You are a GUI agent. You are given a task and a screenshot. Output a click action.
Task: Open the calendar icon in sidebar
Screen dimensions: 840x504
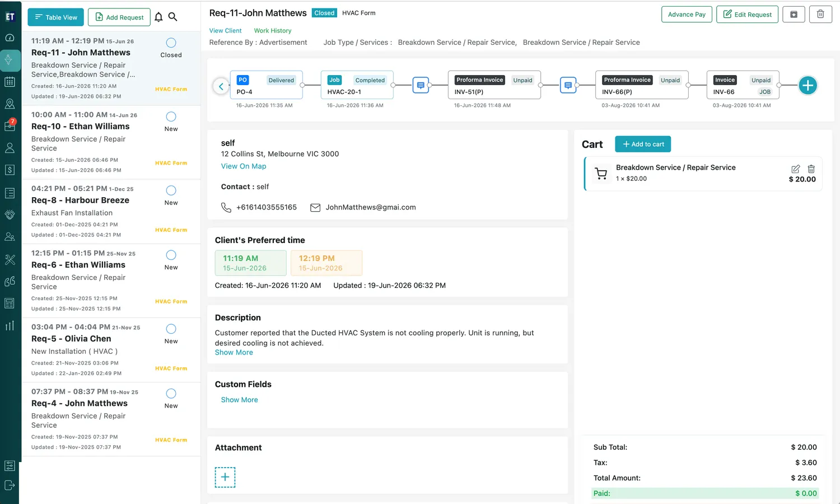(x=10, y=82)
